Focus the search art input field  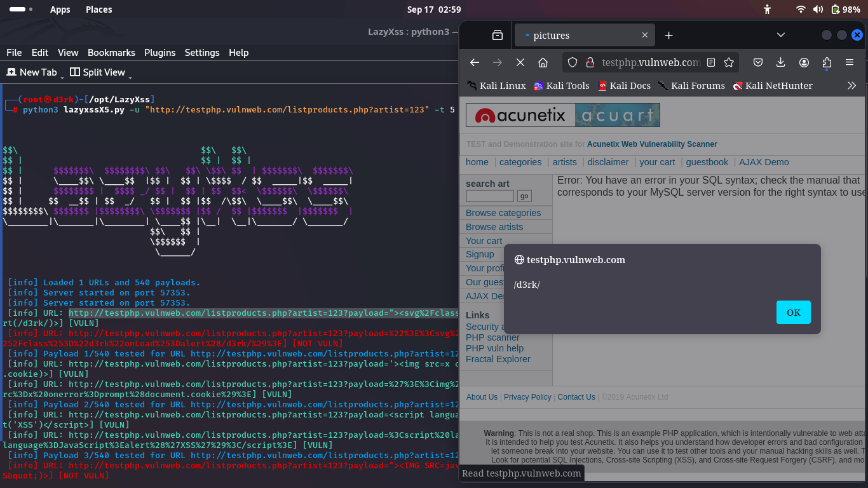coord(490,196)
